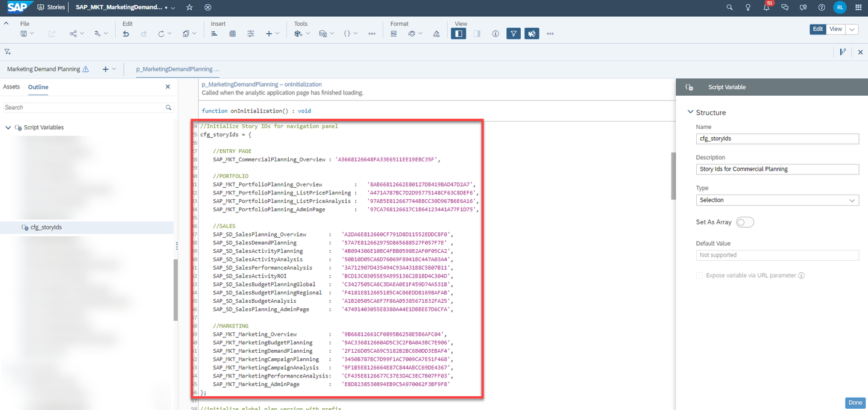Open the View group more-options ellipsis
The height and width of the screenshot is (410, 868).
[x=550, y=34]
